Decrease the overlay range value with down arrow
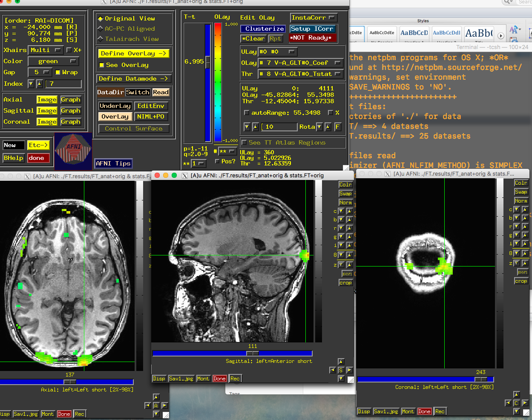This screenshot has width=532, height=420. [247, 127]
